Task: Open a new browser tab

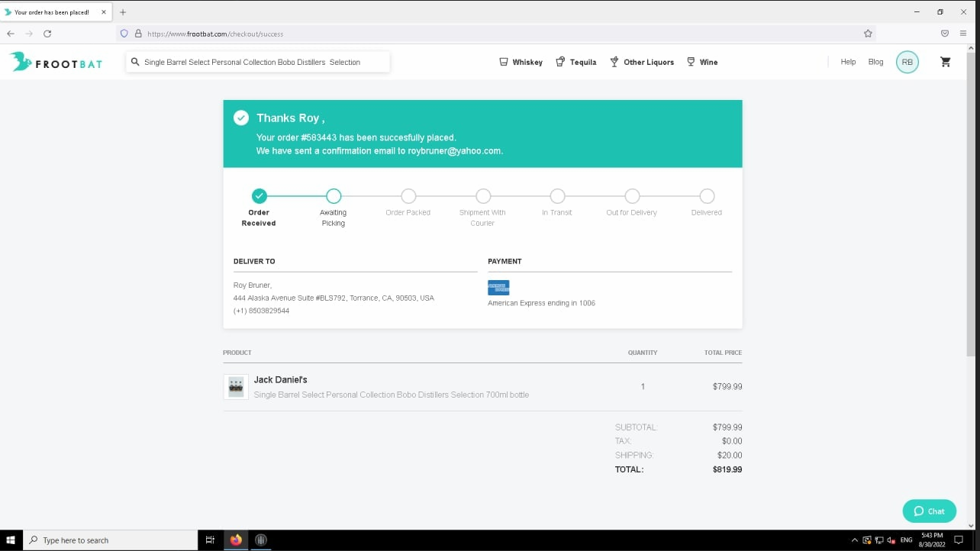Action: 123,12
